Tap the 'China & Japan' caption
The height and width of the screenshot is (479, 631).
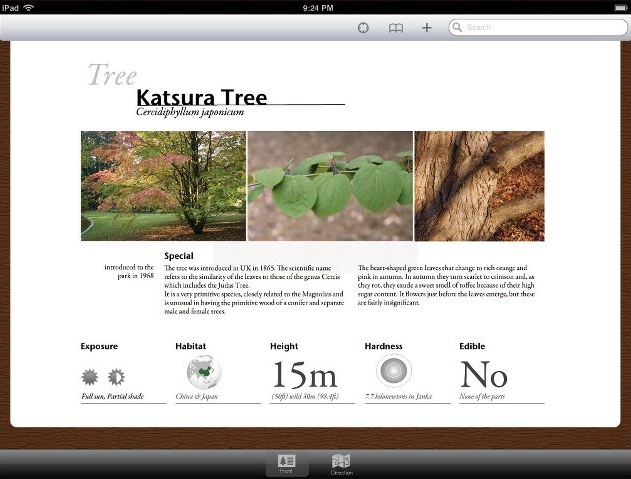[196, 396]
